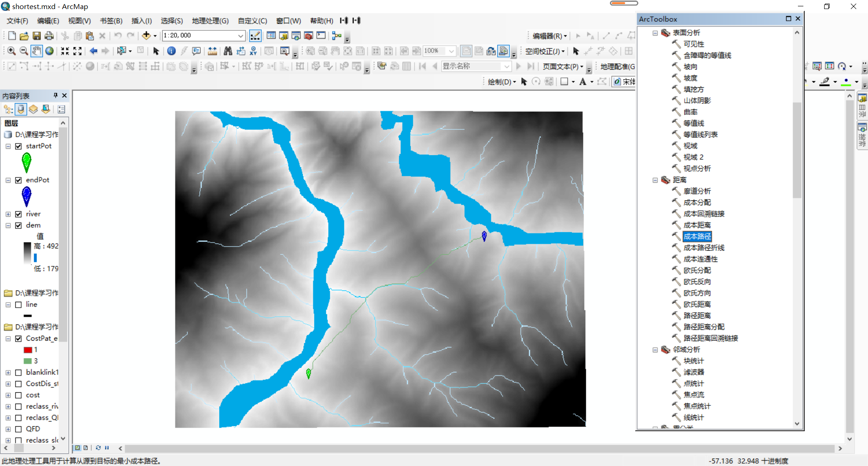Select the Measure ruler tool
This screenshot has width=868, height=466.
212,51
